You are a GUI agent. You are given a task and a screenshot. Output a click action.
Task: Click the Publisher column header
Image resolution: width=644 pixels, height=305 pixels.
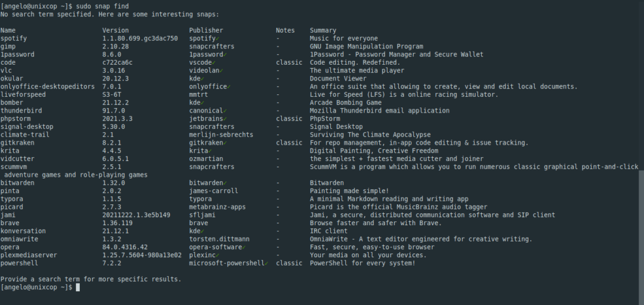(206, 30)
